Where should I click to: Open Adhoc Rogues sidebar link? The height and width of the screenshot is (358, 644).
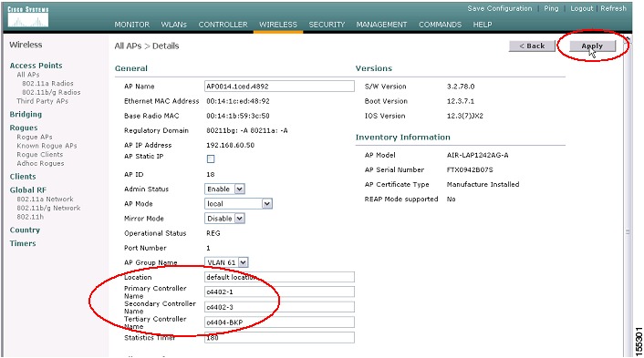pyautogui.click(x=40, y=163)
